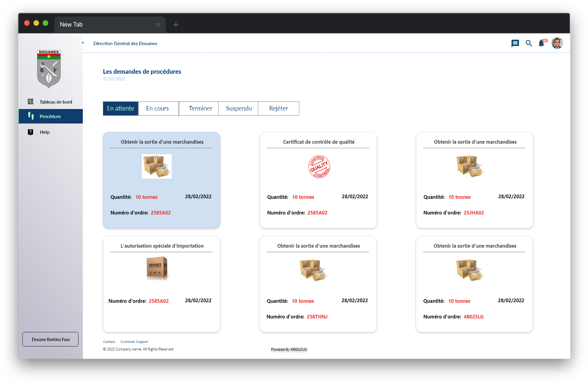Open the notifications bell

541,43
